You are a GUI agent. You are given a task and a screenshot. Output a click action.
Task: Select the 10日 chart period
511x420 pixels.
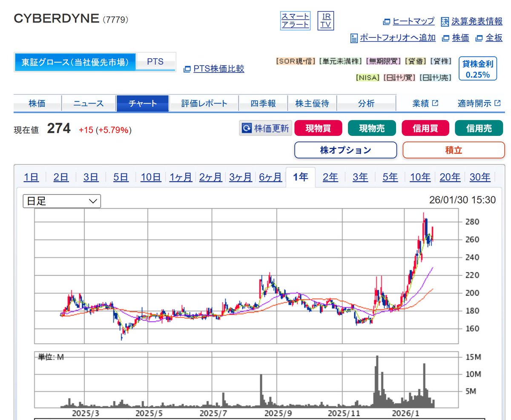(x=151, y=177)
